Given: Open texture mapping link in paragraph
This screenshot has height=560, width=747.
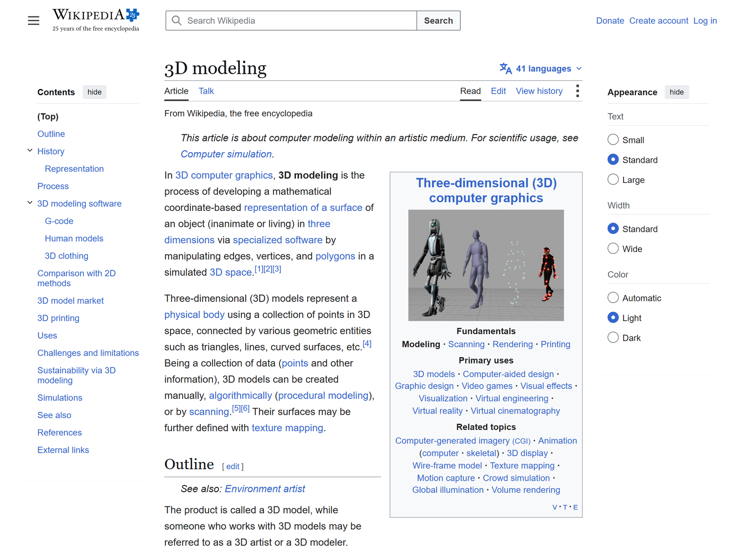Looking at the screenshot, I should coord(288,427).
